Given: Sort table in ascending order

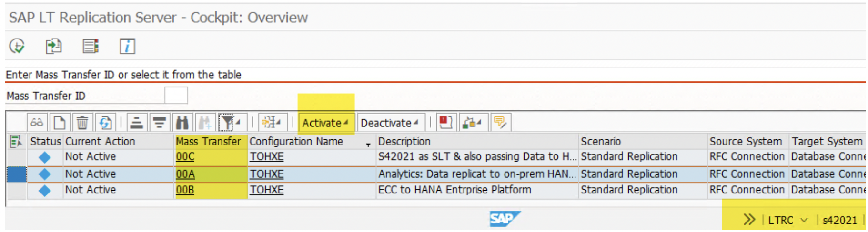Looking at the screenshot, I should (x=137, y=123).
